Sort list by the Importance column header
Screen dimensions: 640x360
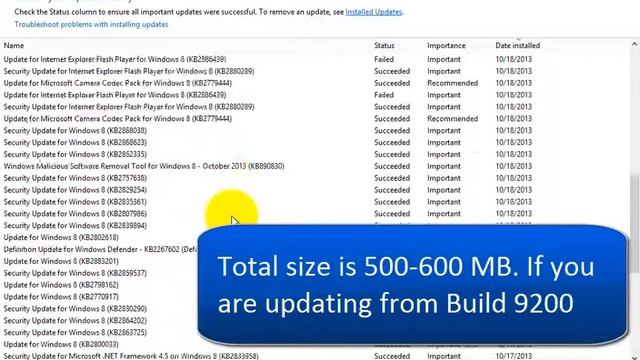pyautogui.click(x=446, y=45)
